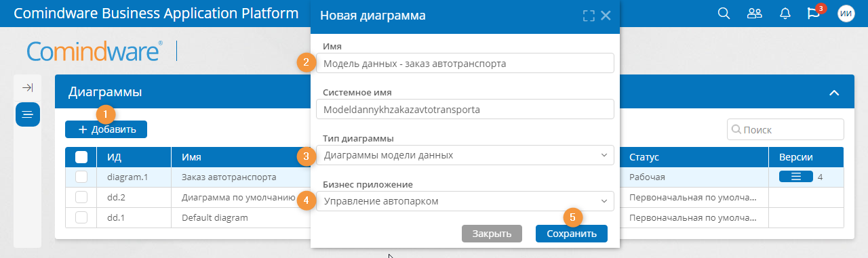Collapse the Диаграммы panel
Image resolution: width=868 pixels, height=258 pixels.
[x=834, y=92]
